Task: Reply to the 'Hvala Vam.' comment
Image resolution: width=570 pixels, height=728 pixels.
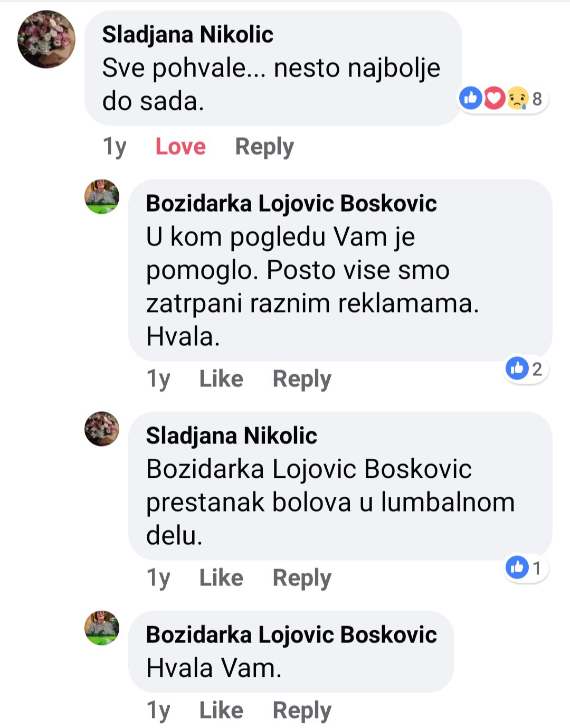Action: click(302, 711)
